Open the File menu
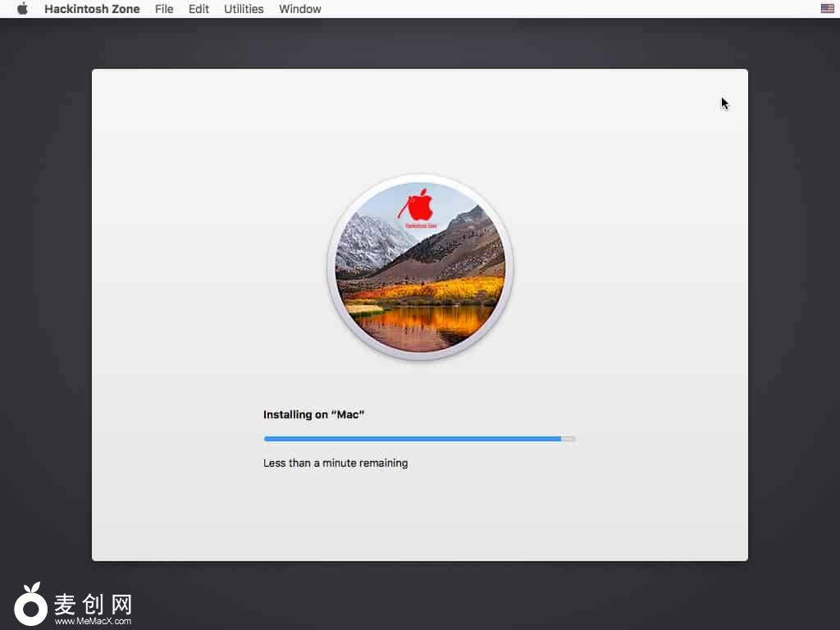The width and height of the screenshot is (840, 630). [164, 9]
